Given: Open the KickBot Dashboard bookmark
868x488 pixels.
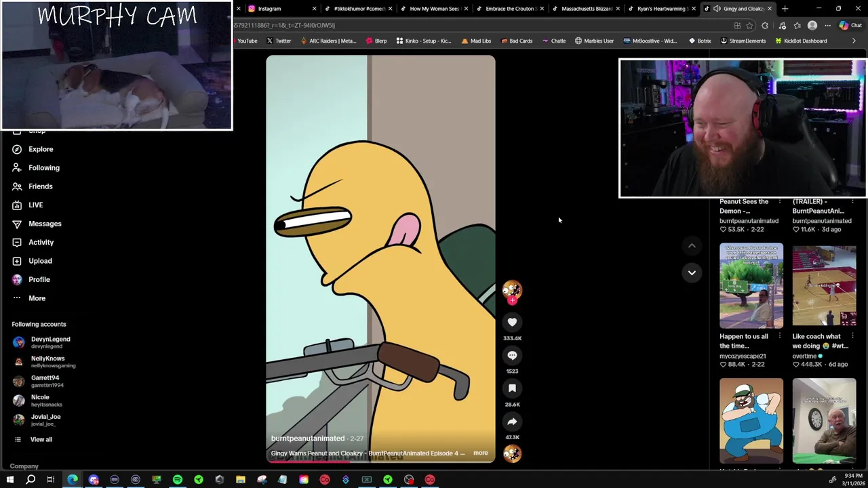Looking at the screenshot, I should click(800, 41).
